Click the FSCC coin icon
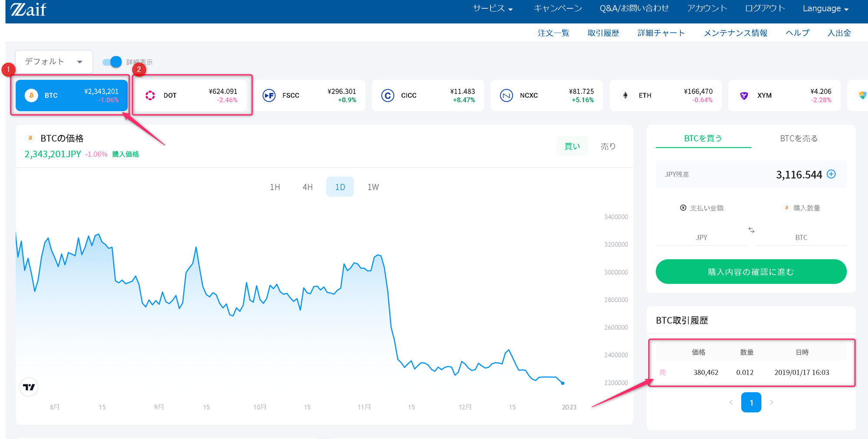This screenshot has height=439, width=868. coord(269,96)
